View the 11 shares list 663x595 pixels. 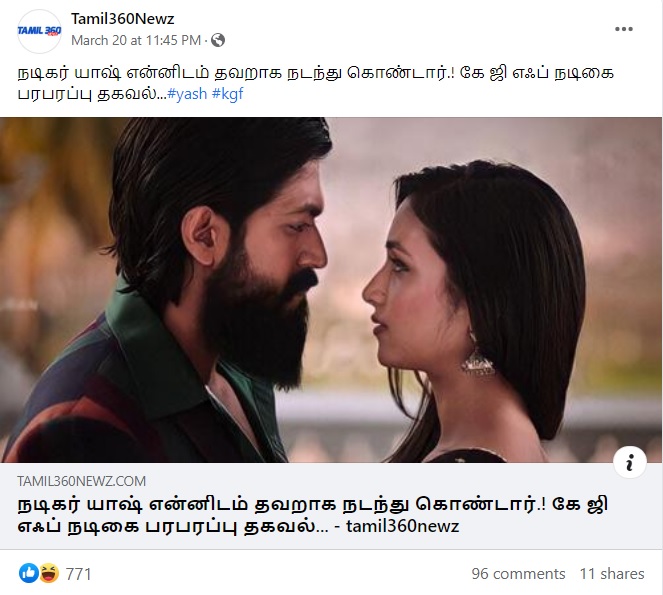[612, 574]
